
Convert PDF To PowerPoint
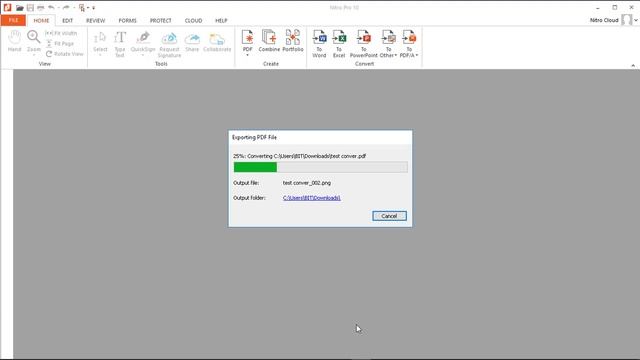364,43
